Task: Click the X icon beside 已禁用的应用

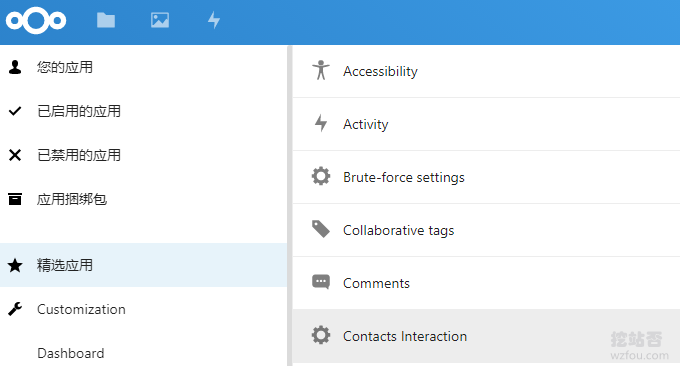Action: coord(15,155)
